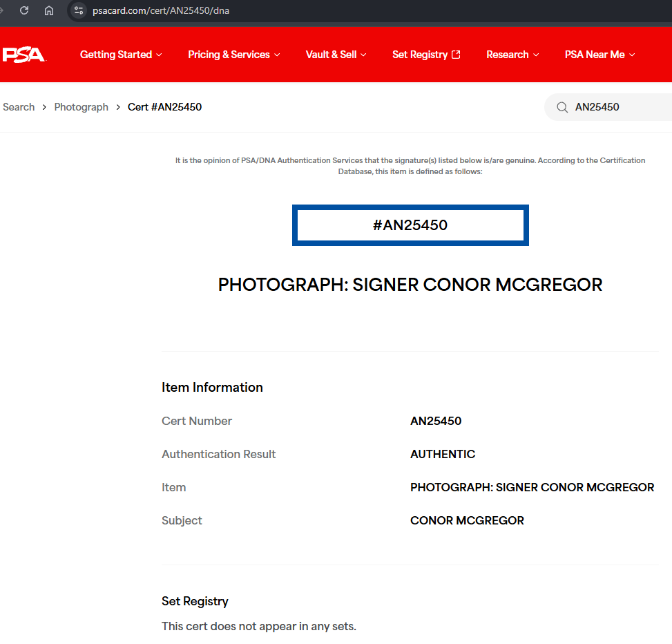Click the Cert #AN25450 breadcrumb
Viewport: 672px width, 644px height.
coord(164,107)
